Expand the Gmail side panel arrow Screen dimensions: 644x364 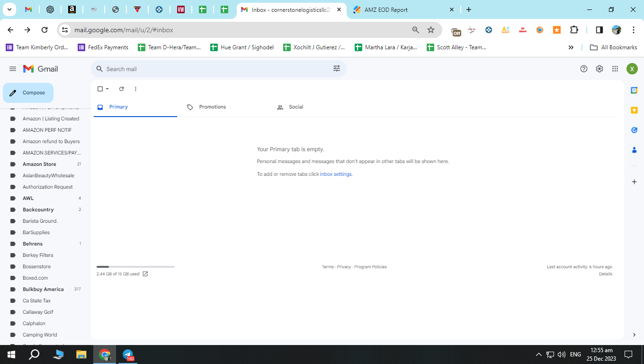tap(634, 335)
